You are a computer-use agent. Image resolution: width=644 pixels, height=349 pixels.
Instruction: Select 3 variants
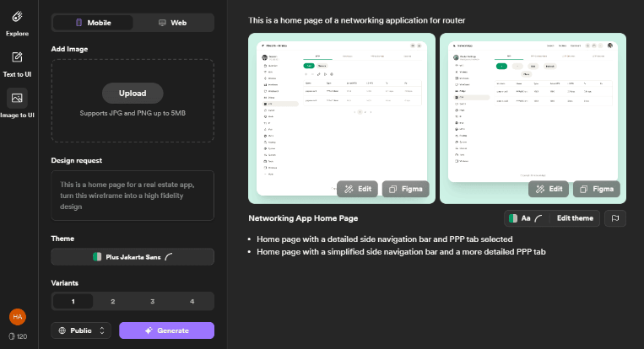[x=153, y=301]
